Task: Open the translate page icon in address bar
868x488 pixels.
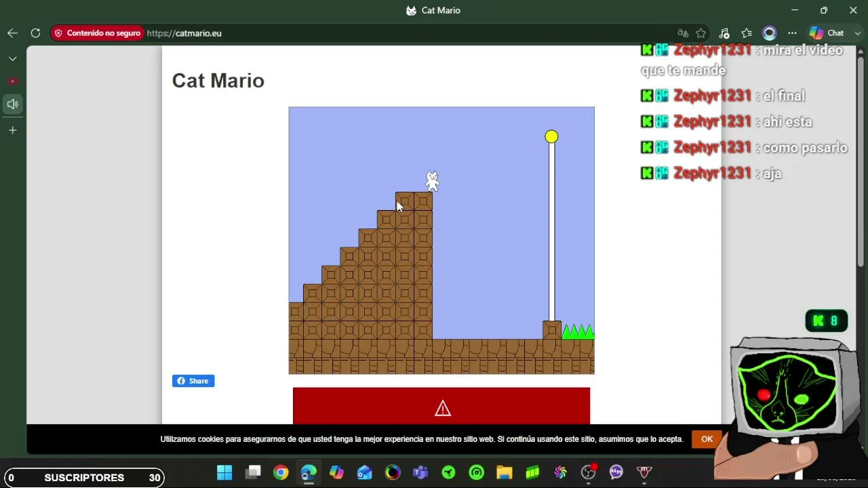Action: point(683,33)
